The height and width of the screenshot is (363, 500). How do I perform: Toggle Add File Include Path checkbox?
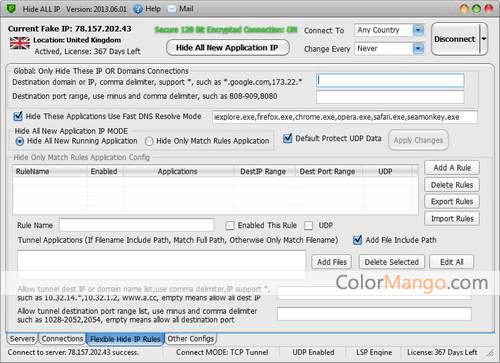coord(358,240)
